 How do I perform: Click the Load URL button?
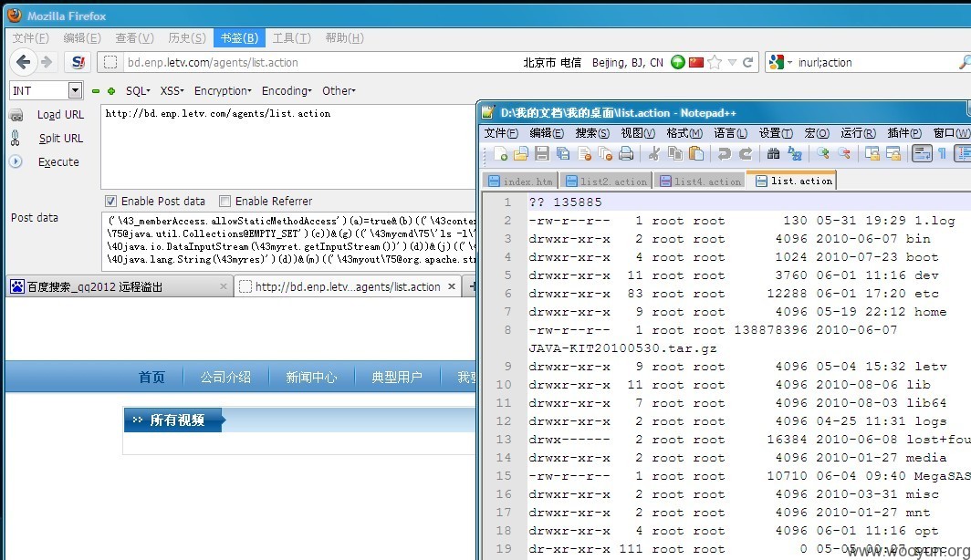[x=59, y=115]
